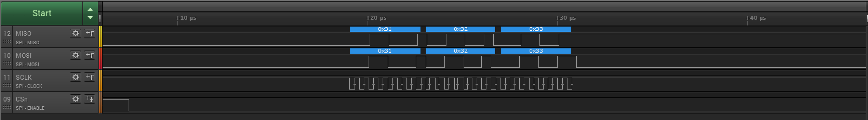Set trigger on SCLK channel
The image size is (868, 120).
(x=90, y=77)
